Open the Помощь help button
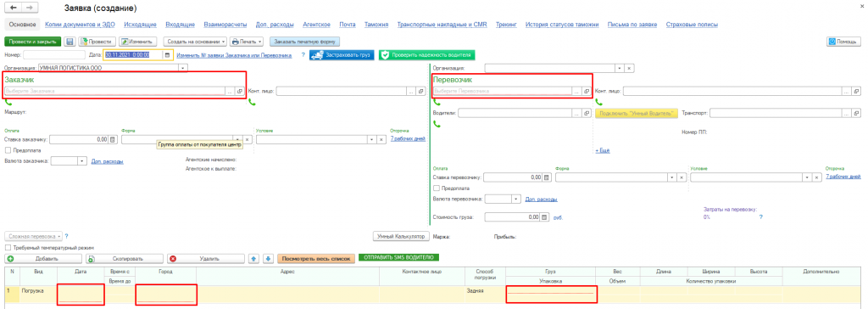Image resolution: width=868 pixels, height=309 pixels. tap(844, 42)
